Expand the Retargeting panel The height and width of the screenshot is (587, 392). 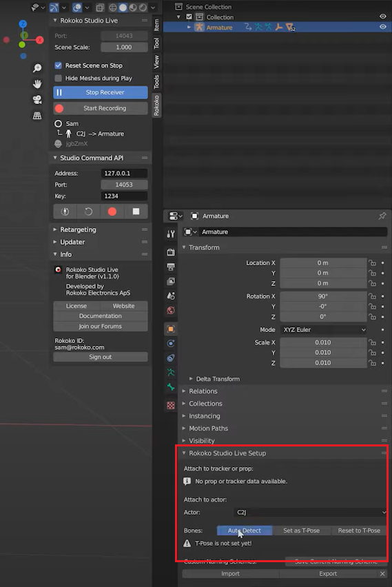click(55, 229)
